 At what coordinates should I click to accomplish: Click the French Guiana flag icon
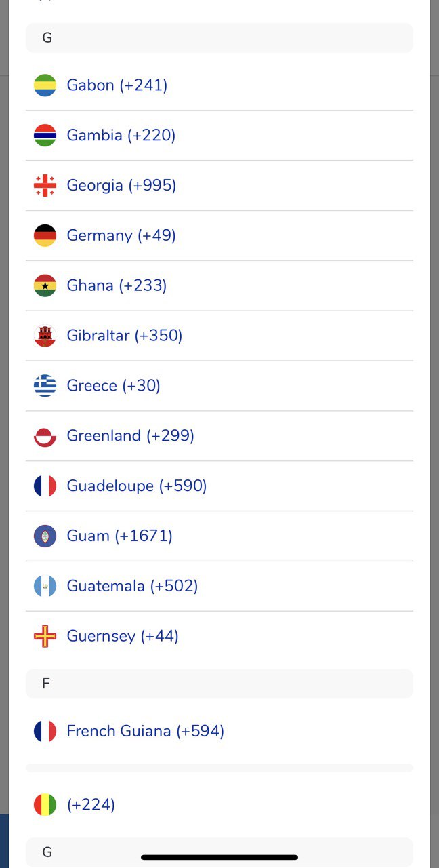[45, 731]
